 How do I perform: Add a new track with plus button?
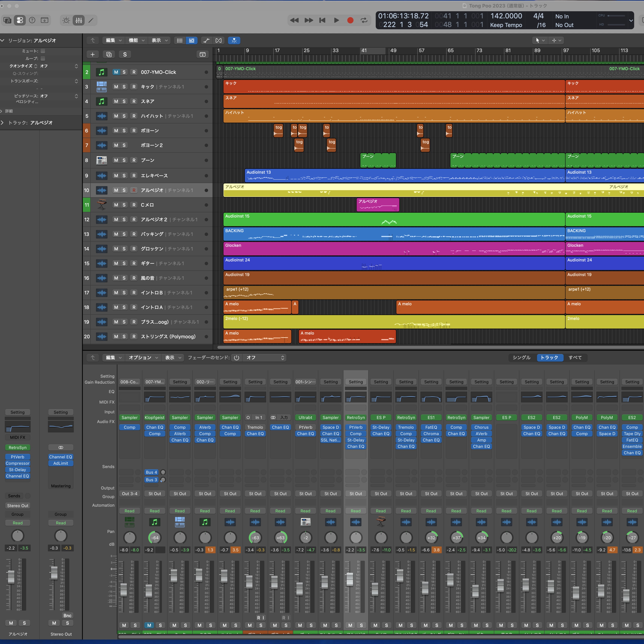[x=93, y=54]
